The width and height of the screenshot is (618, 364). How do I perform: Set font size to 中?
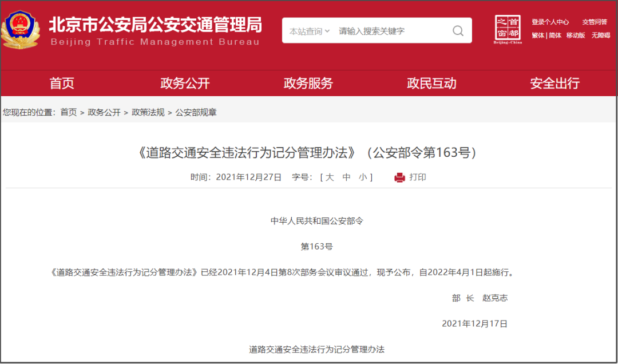(346, 177)
